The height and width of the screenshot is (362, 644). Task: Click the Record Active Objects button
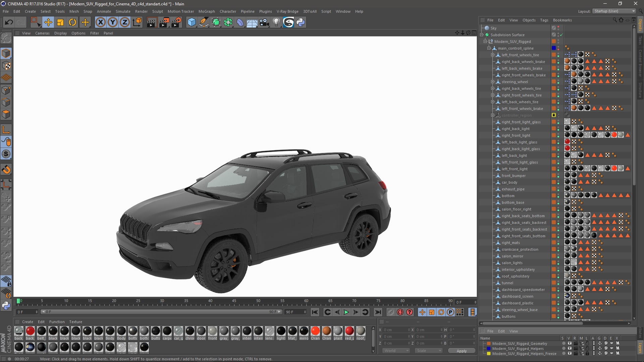click(x=391, y=312)
